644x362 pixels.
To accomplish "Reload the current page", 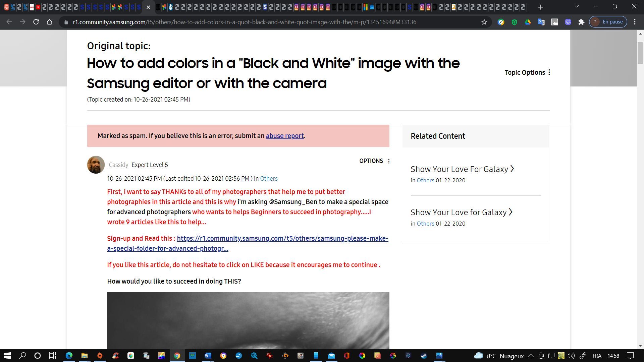I will tap(36, 22).
